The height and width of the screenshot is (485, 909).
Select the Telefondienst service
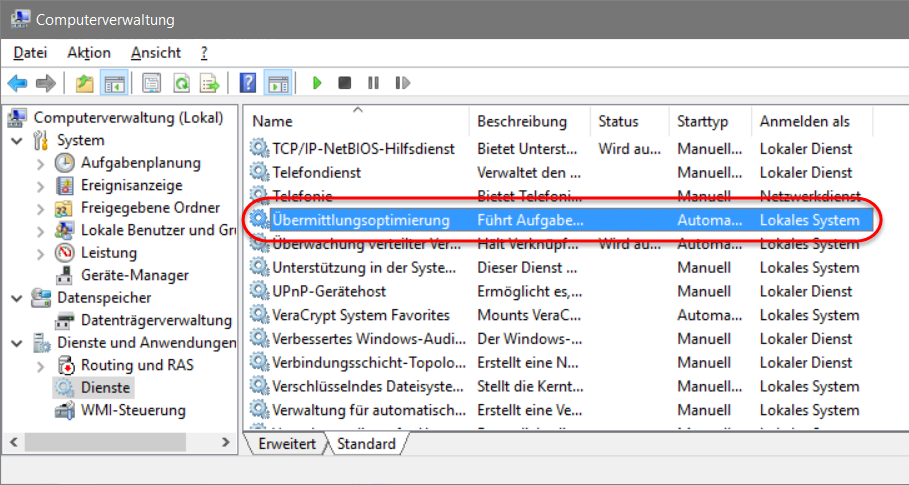coord(317,172)
